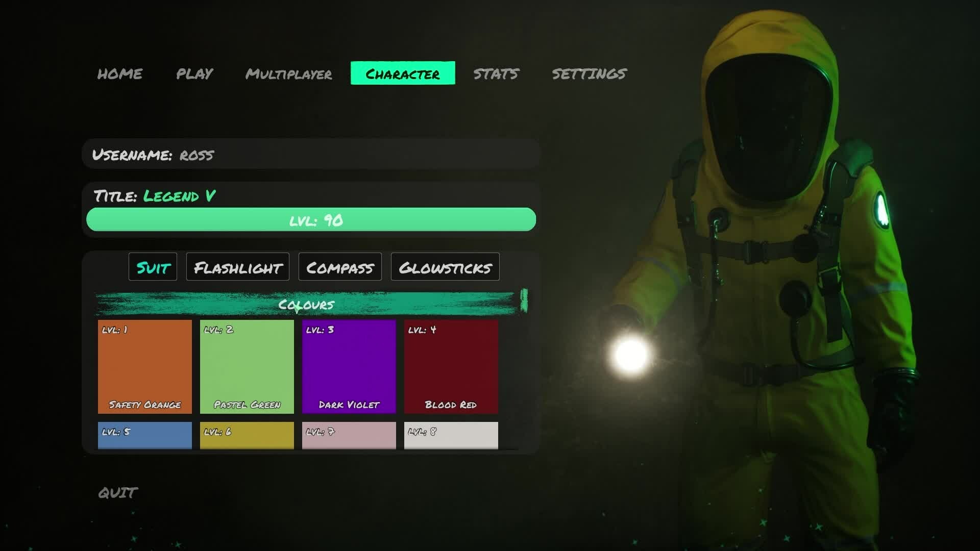Switch to the Flashlight customization tab
The image size is (980, 551).
238,267
